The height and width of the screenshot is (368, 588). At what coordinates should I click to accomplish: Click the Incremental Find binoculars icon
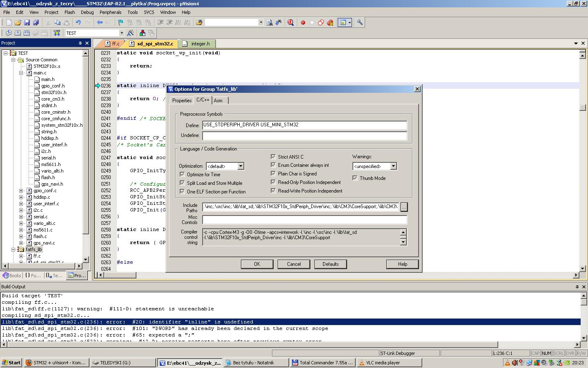click(x=278, y=22)
